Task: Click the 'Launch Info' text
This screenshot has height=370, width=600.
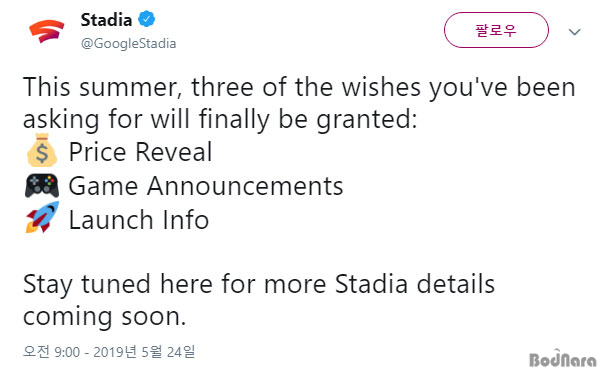Action: point(139,220)
